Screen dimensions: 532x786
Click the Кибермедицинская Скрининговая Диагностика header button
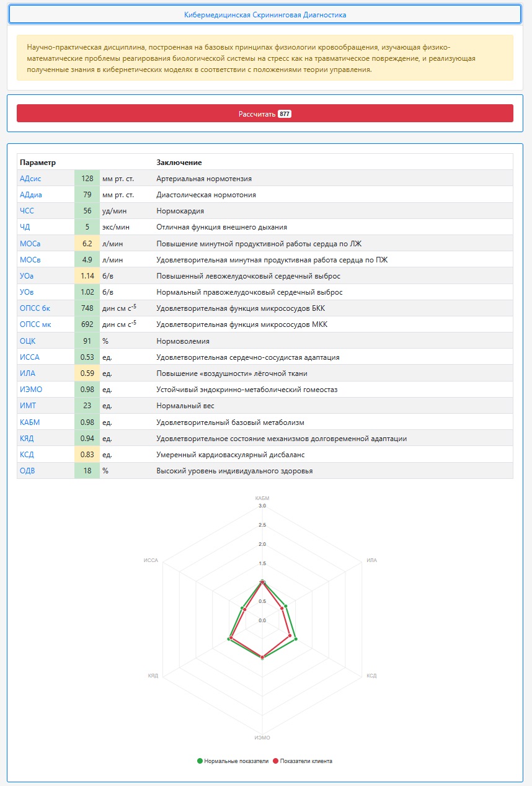point(265,14)
